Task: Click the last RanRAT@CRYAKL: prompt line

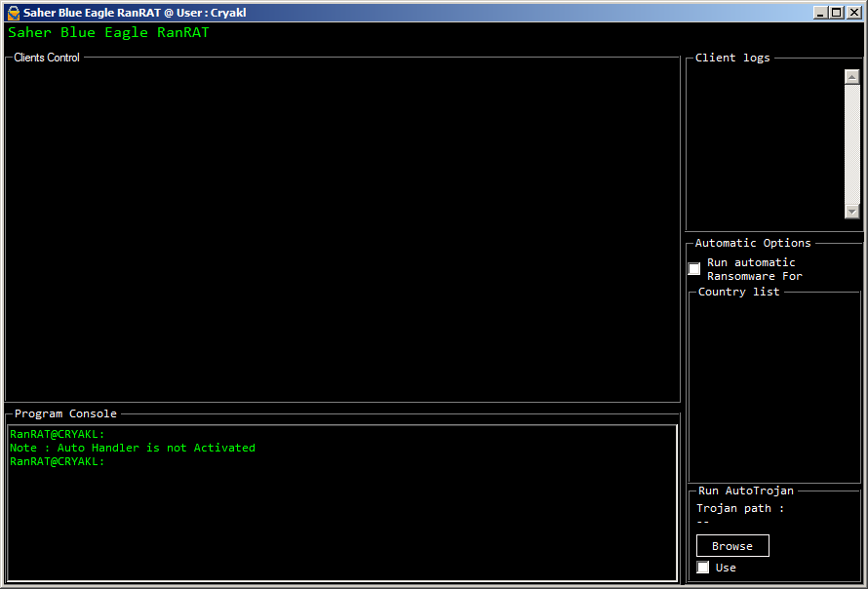Action: point(58,462)
